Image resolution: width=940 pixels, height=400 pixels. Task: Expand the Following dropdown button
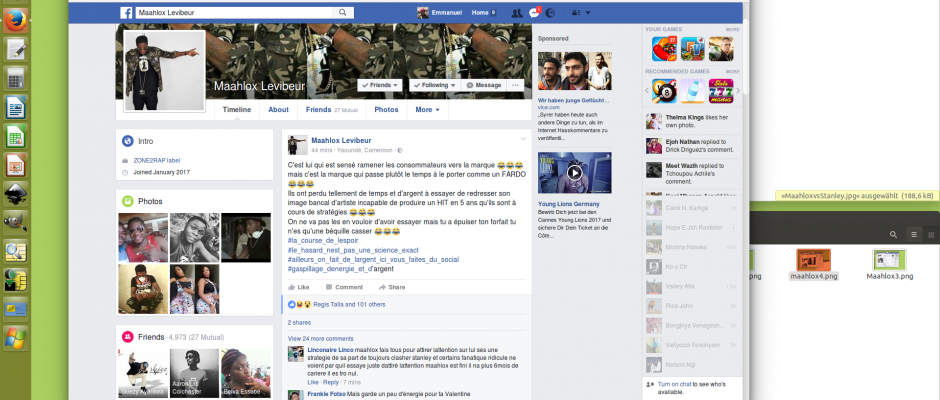click(433, 86)
